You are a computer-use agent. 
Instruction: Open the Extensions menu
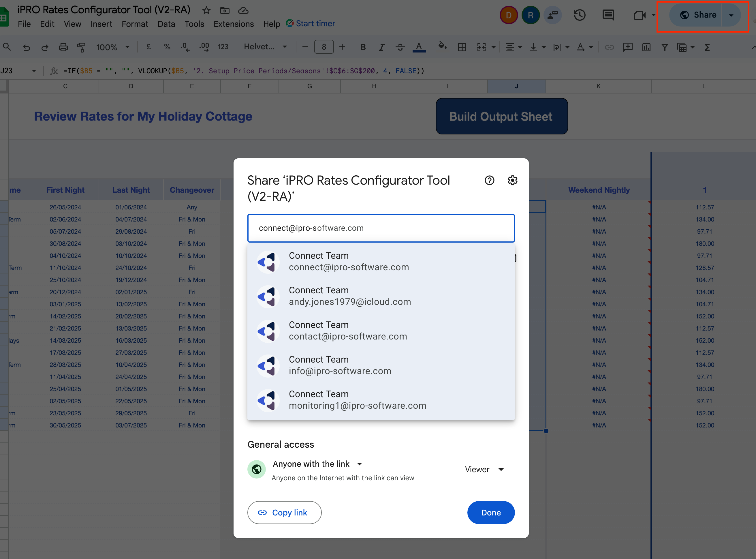tap(233, 24)
